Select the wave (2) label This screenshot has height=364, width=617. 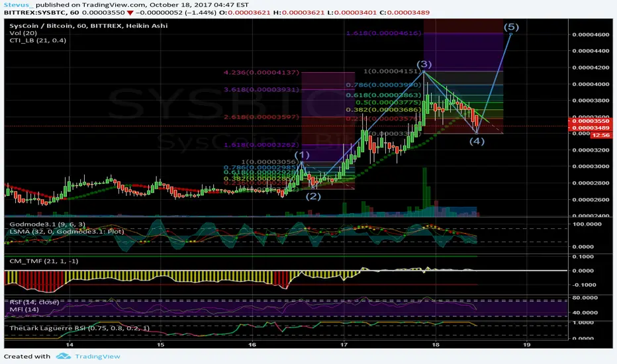(313, 196)
